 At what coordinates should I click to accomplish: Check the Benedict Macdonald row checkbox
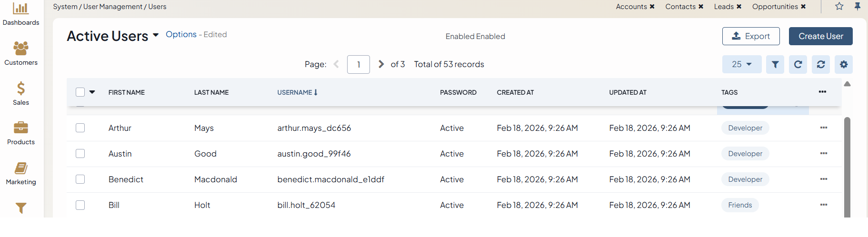click(80, 179)
